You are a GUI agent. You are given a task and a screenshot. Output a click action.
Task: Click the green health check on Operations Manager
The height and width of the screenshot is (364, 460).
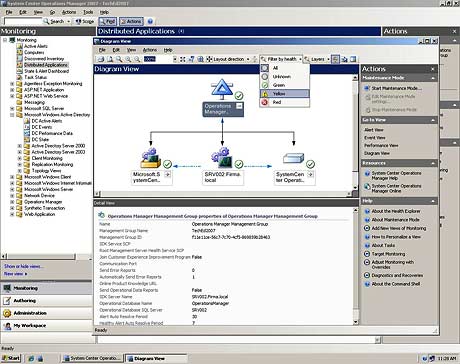pyautogui.click(x=239, y=96)
